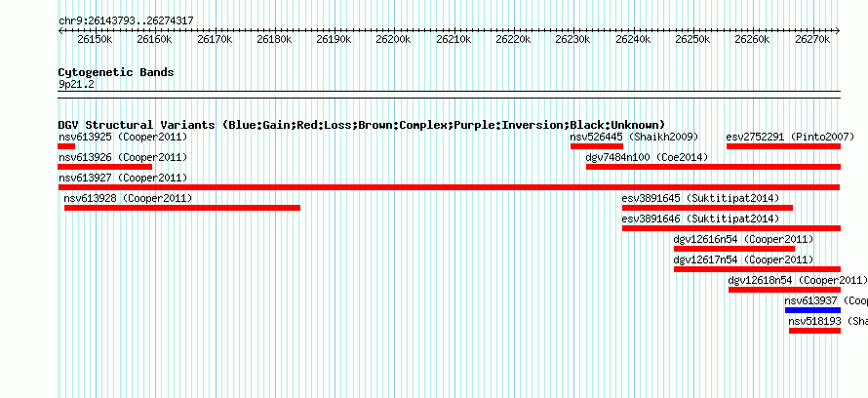Click the 26150k ruler position
Viewport: 868px width, 398px height.
(95, 39)
